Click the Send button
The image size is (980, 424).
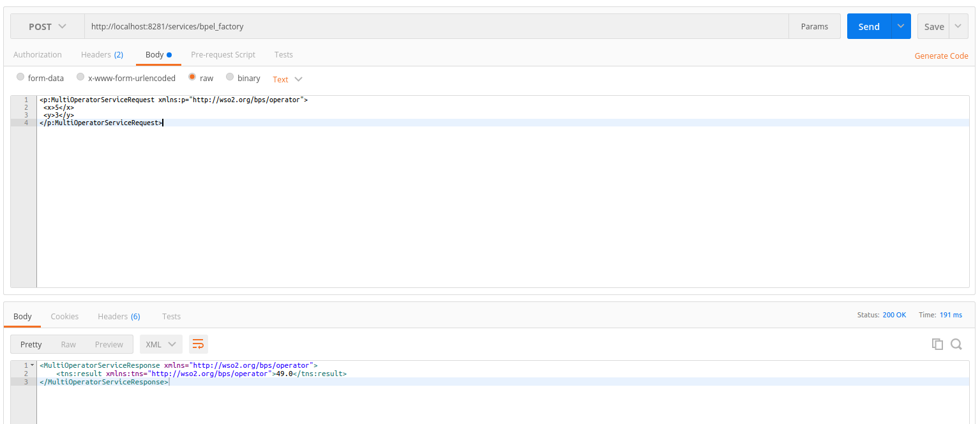pyautogui.click(x=868, y=26)
